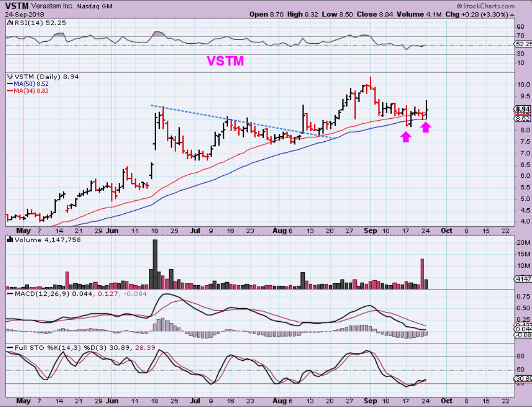The image size is (532, 407).
Task: Click the blue 8.52 tag on right axis
Action: coord(523,119)
